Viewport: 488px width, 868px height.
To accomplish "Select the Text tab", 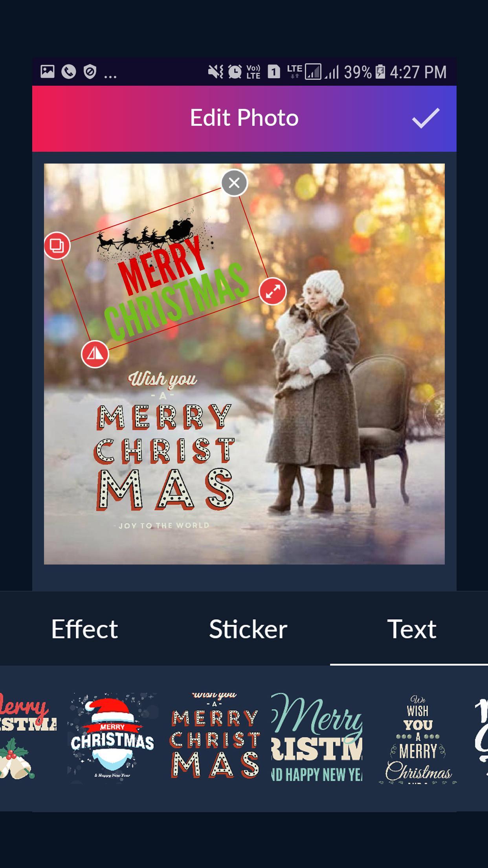I will point(412,629).
